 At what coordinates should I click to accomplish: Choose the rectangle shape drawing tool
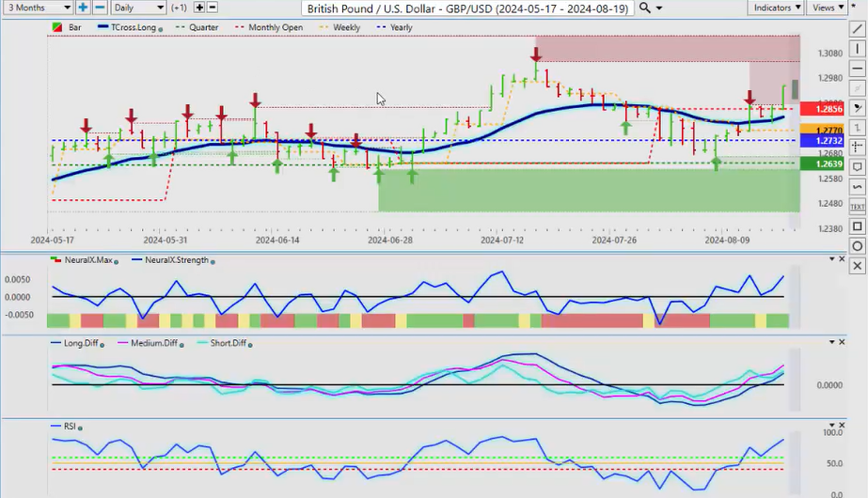pyautogui.click(x=858, y=226)
